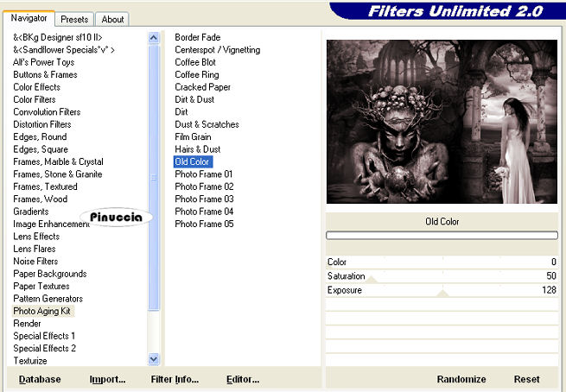The width and height of the screenshot is (566, 392).
Task: Select Noise Filters category
Action: click(35, 262)
